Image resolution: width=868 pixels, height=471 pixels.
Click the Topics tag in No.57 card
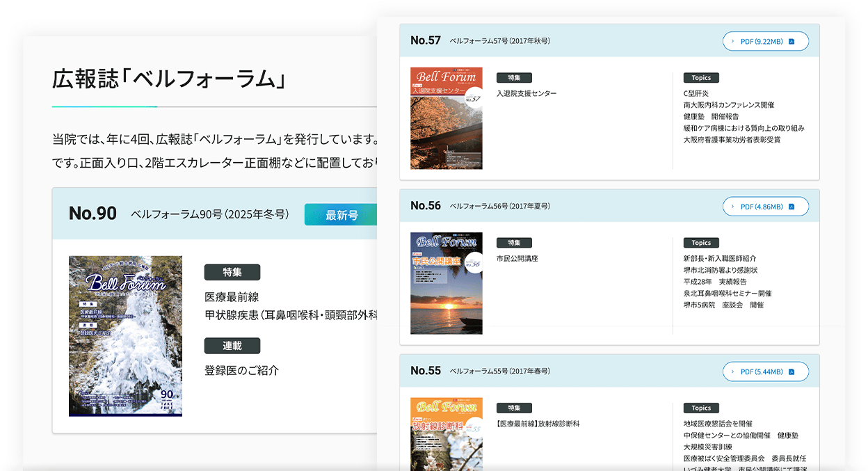[701, 78]
